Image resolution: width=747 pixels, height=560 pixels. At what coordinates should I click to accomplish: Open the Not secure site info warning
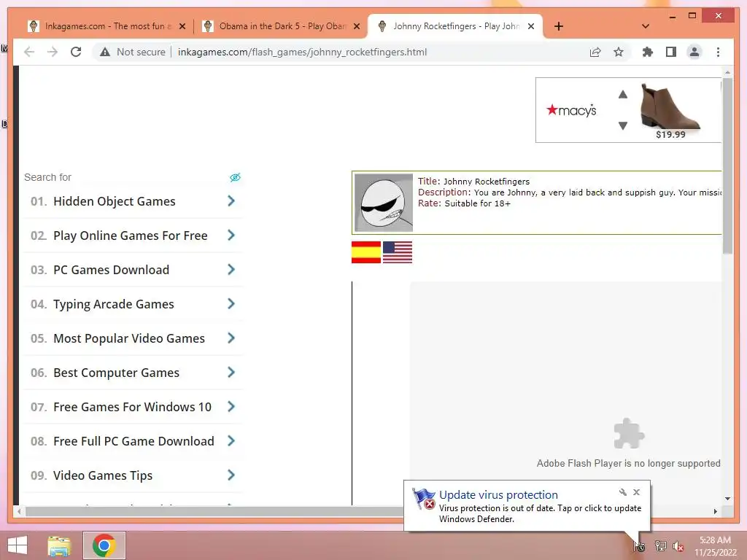pyautogui.click(x=133, y=52)
